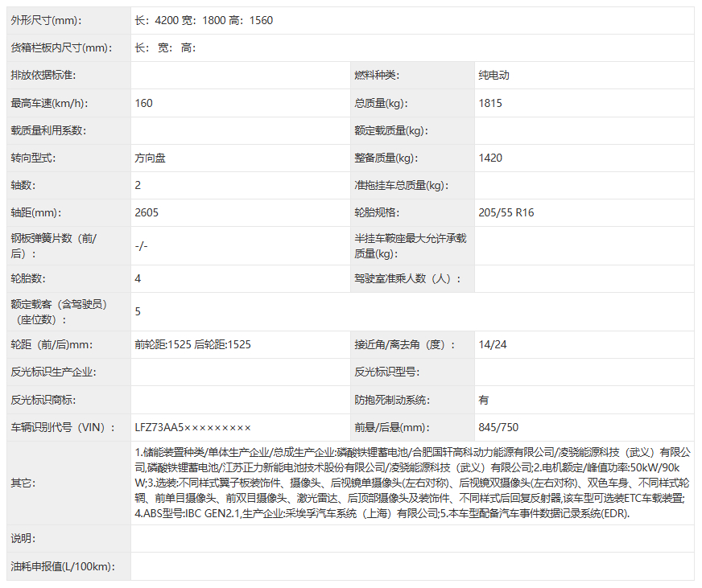Viewport: 702px width, 588px height.
Task: Click the 转向型式 label
Action: pos(33,158)
